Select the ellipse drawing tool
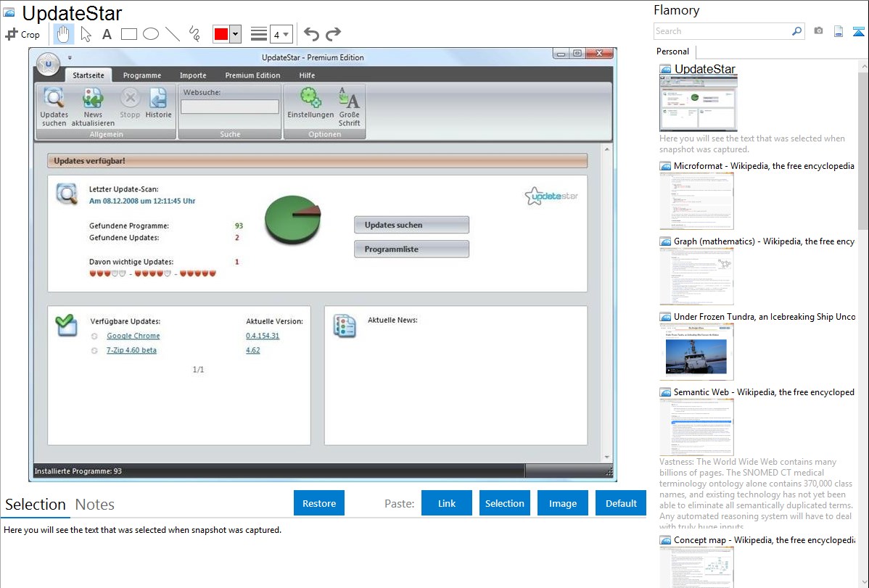This screenshot has width=869, height=588. click(151, 34)
